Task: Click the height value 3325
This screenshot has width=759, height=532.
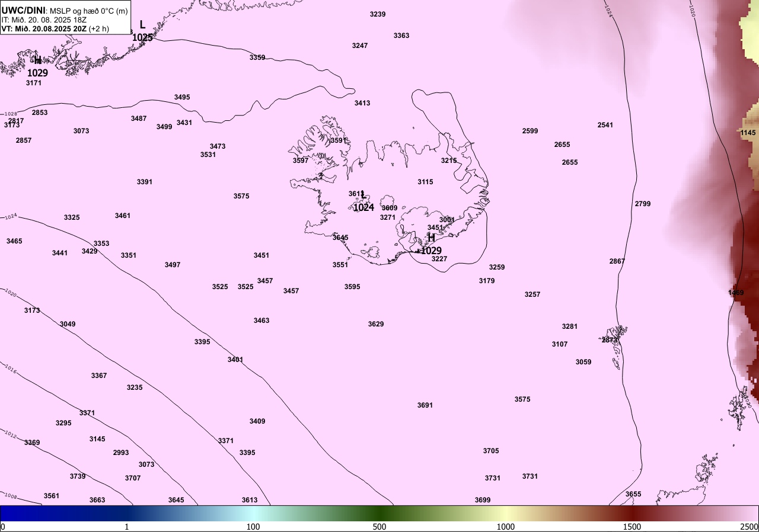Action: point(72,217)
